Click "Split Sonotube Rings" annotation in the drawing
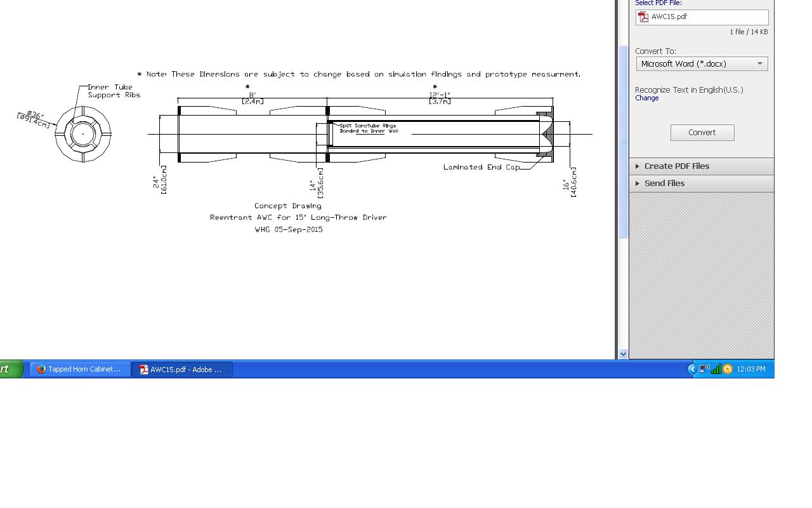812x508 pixels. [368, 126]
